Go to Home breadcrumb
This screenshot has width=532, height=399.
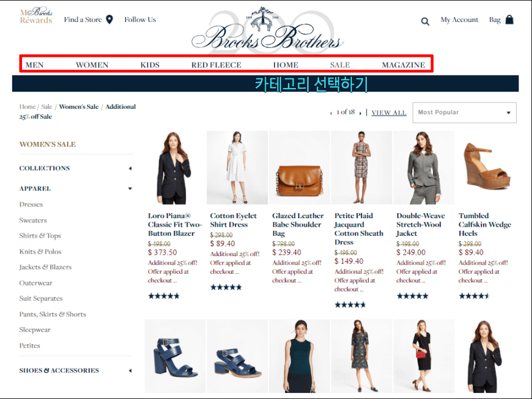coord(27,107)
